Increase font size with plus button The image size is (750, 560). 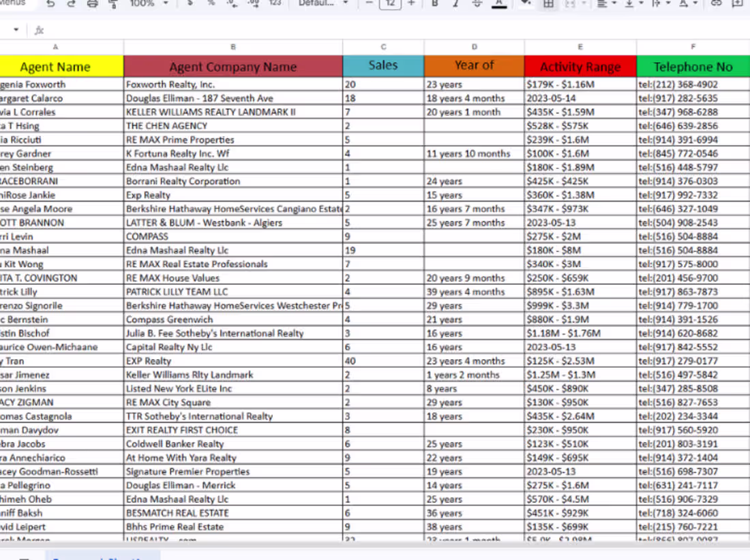[x=411, y=3]
